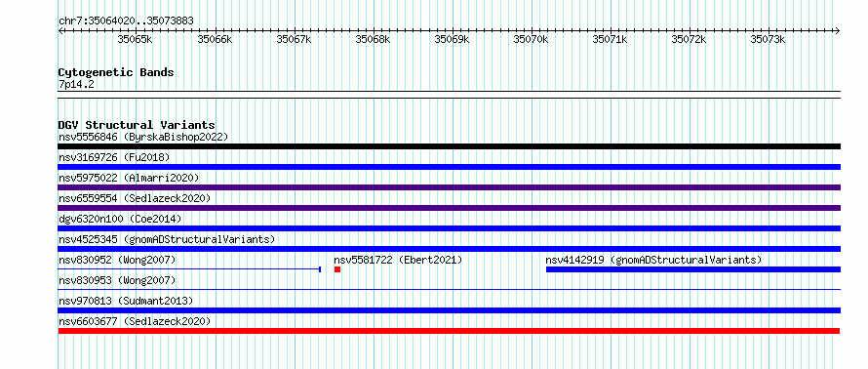Image resolution: width=868 pixels, height=369 pixels.
Task: Open the nsv6603677 (Sedlazeck2020) label
Action: click(135, 321)
